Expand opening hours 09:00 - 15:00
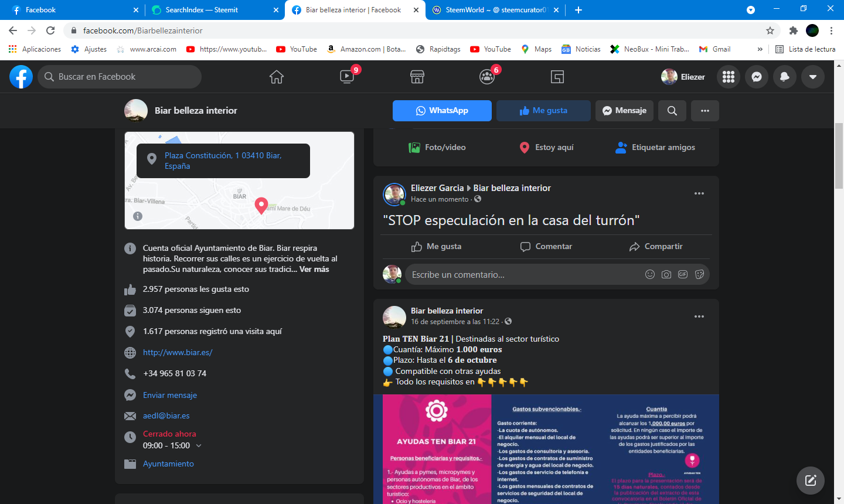844x504 pixels. (x=199, y=446)
